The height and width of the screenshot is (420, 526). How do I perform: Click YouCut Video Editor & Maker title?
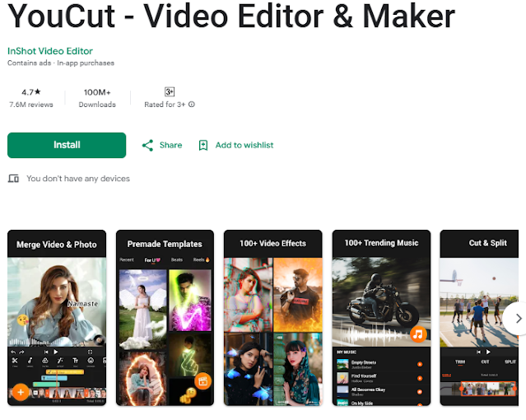(231, 16)
